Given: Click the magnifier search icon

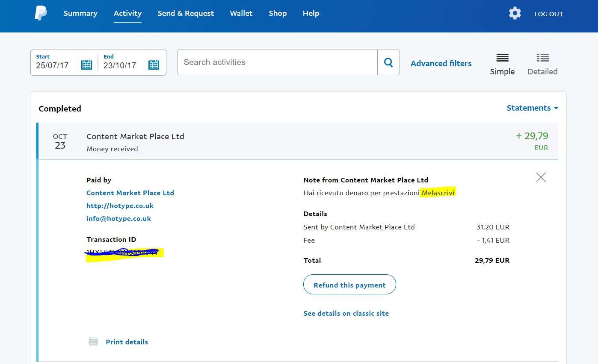Looking at the screenshot, I should click(x=388, y=62).
